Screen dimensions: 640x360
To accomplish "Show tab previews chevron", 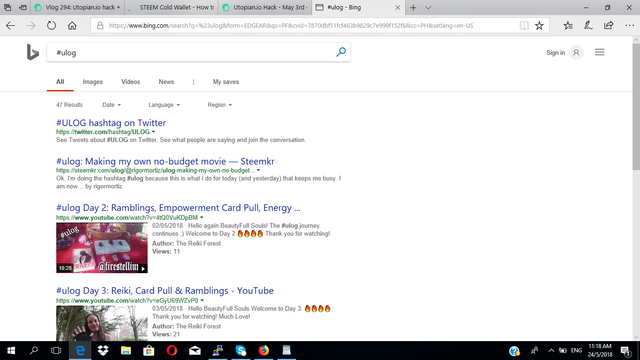I will [x=428, y=7].
